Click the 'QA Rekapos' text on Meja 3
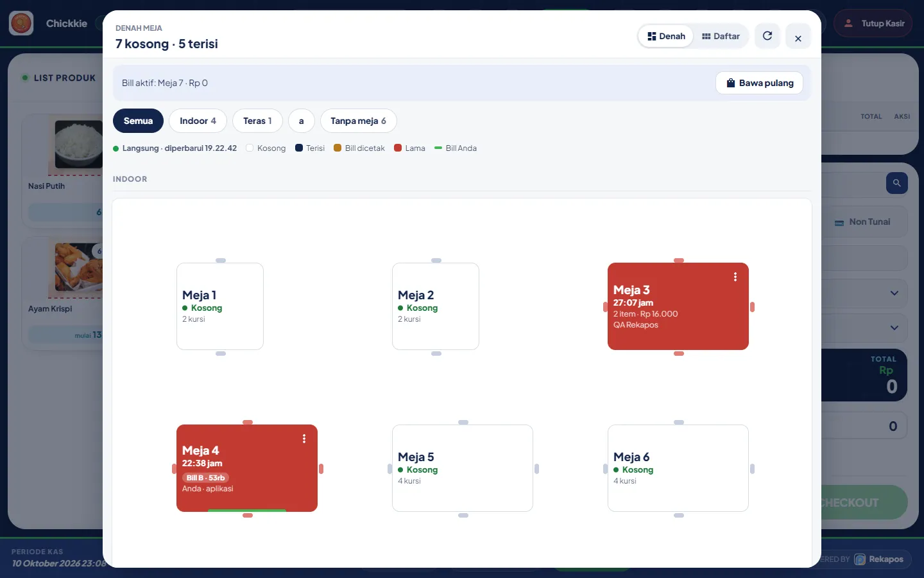Image resolution: width=924 pixels, height=578 pixels. point(636,325)
